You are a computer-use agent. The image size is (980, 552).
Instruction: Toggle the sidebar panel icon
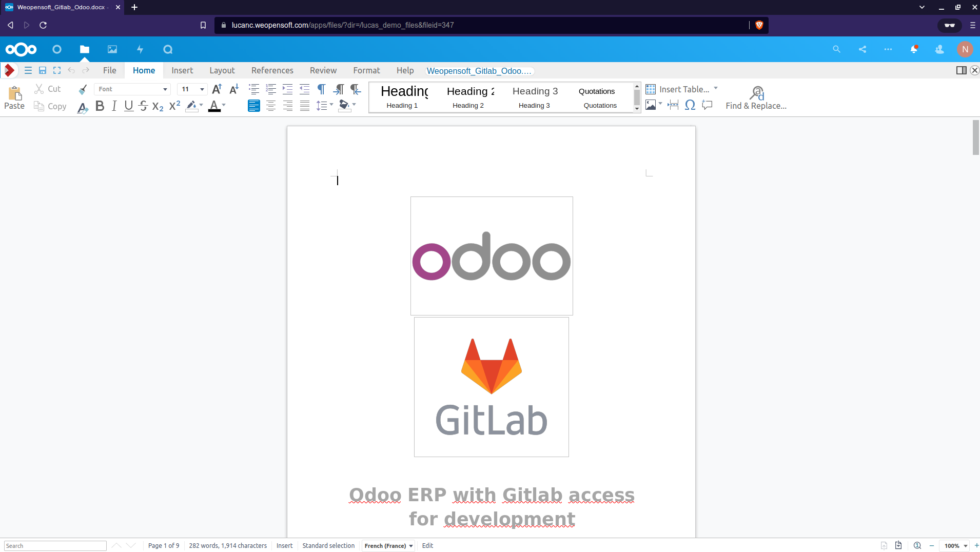pos(962,70)
